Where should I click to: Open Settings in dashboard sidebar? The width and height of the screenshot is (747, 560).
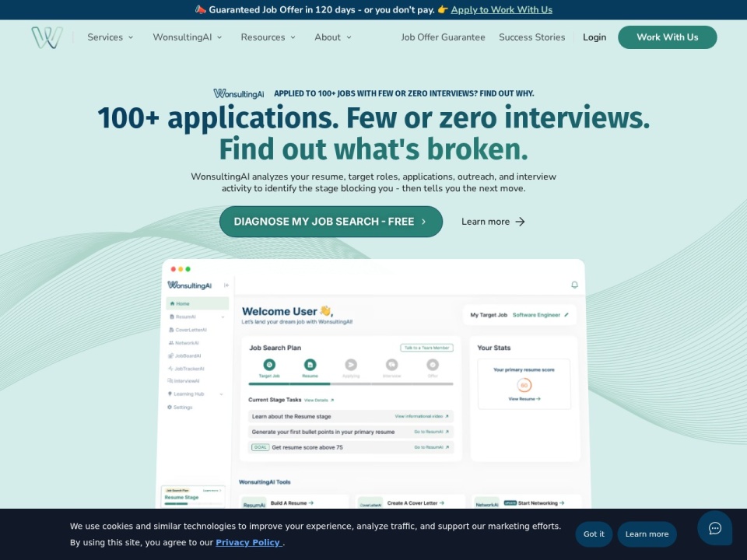click(180, 407)
